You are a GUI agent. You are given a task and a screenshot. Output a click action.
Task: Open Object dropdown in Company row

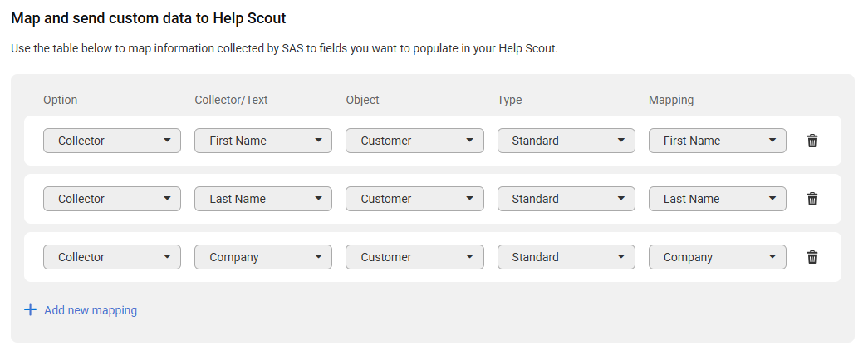coord(414,257)
